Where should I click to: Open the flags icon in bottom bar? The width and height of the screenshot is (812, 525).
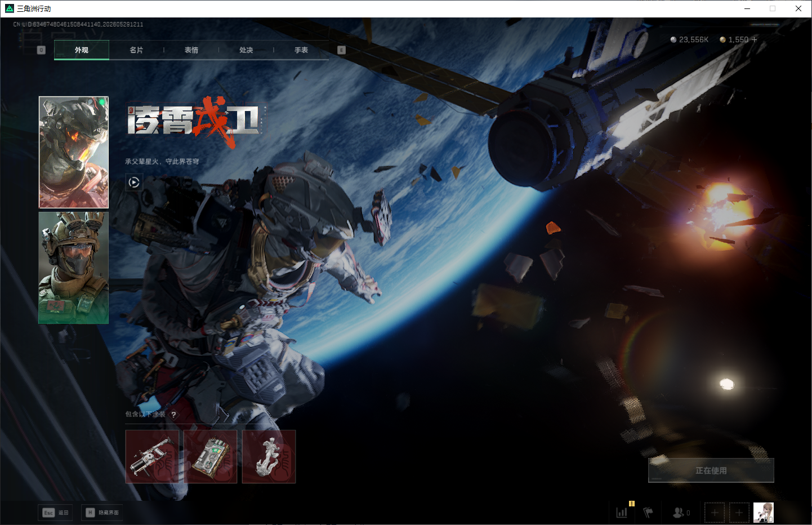coord(648,513)
